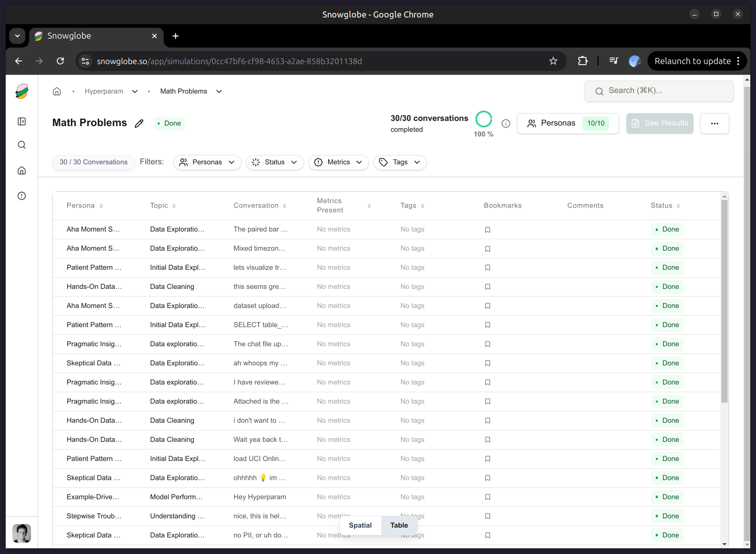Select the Table view tab
756x554 pixels.
tap(399, 525)
